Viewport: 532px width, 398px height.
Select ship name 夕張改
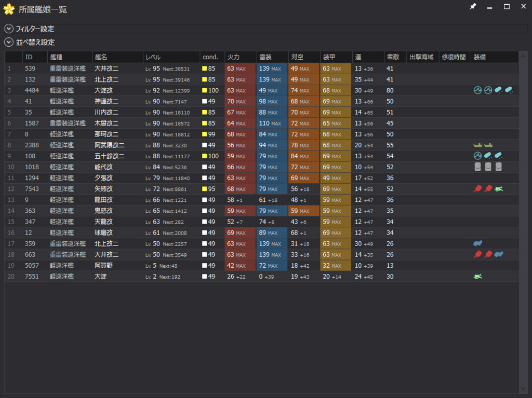pos(103,178)
